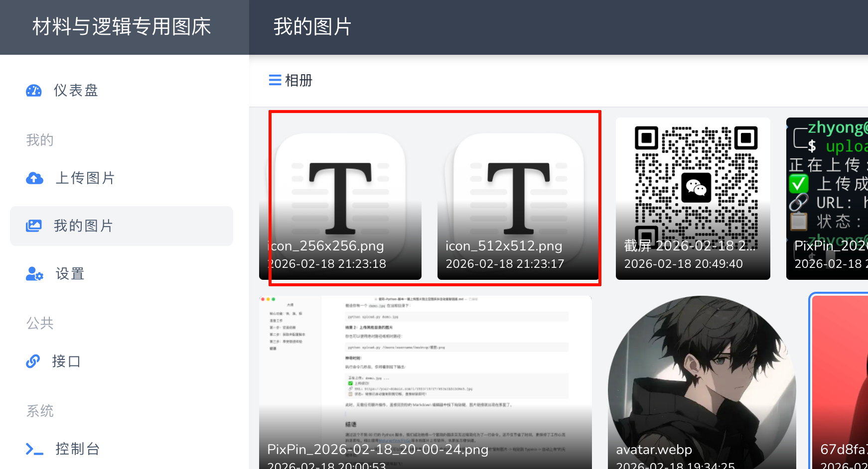Select the icon_256x256.png image thumbnail
868x469 pixels.
coord(340,199)
